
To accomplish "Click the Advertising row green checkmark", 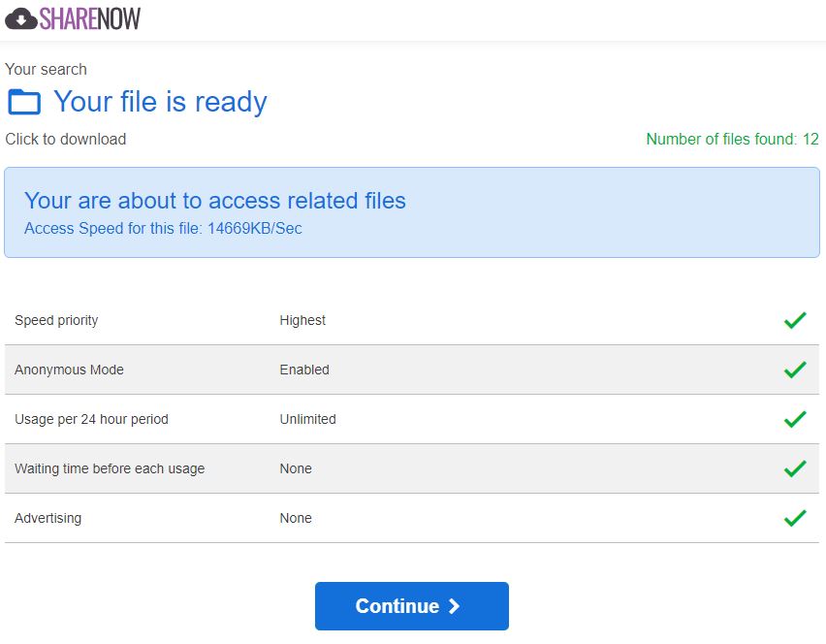I will tap(794, 518).
